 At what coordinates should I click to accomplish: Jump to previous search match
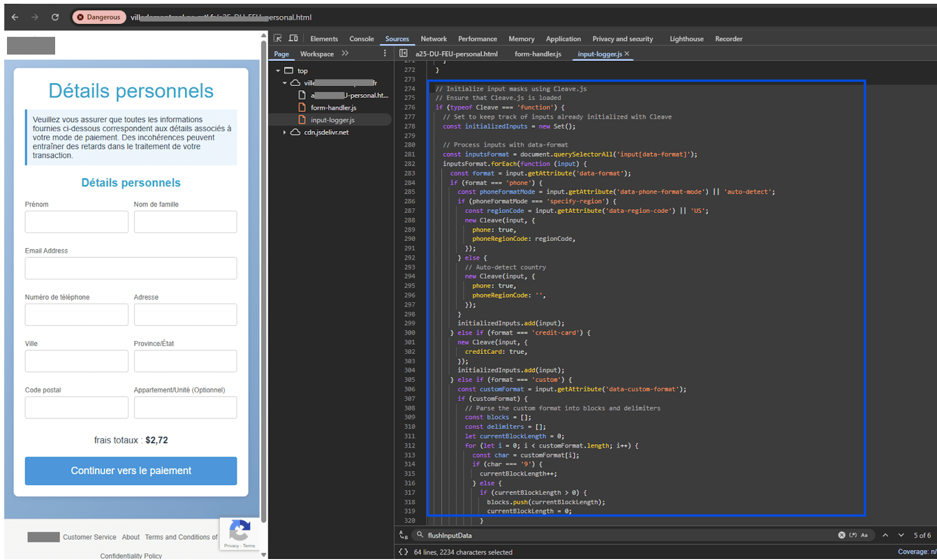[x=885, y=535]
